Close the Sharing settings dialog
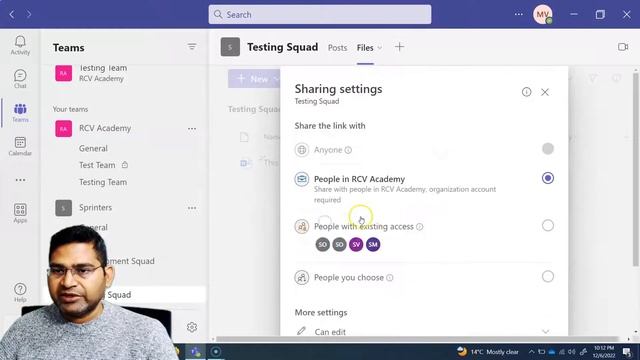 click(x=545, y=92)
